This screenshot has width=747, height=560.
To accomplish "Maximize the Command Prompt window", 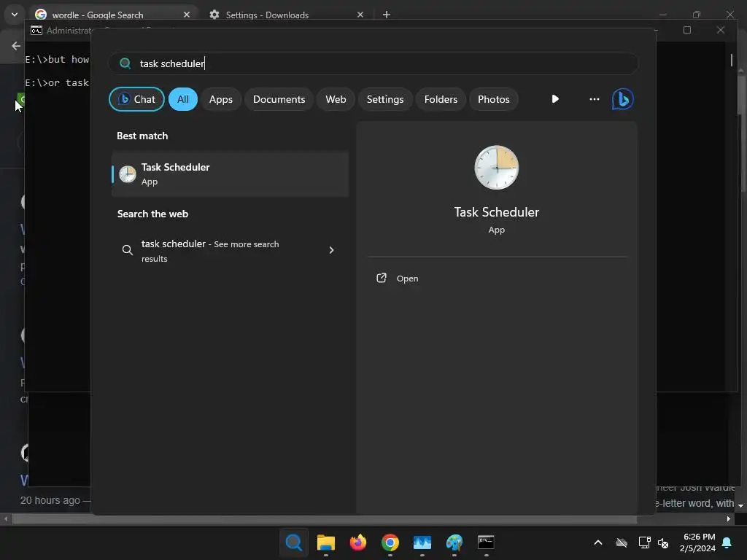I will pyautogui.click(x=687, y=30).
